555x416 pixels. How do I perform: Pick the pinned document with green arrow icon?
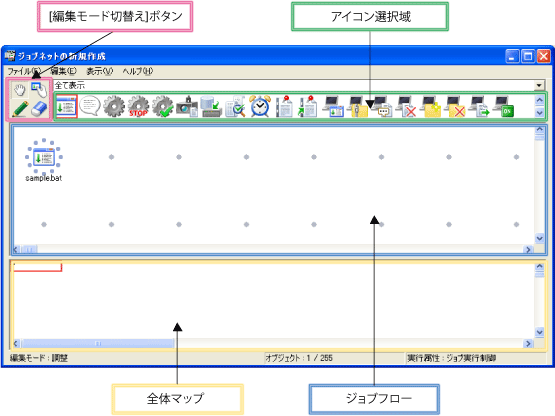(308, 106)
